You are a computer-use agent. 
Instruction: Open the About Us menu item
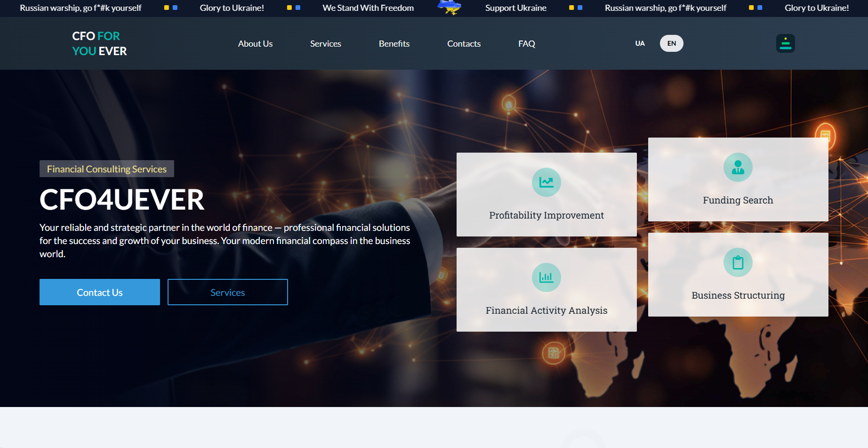255,44
